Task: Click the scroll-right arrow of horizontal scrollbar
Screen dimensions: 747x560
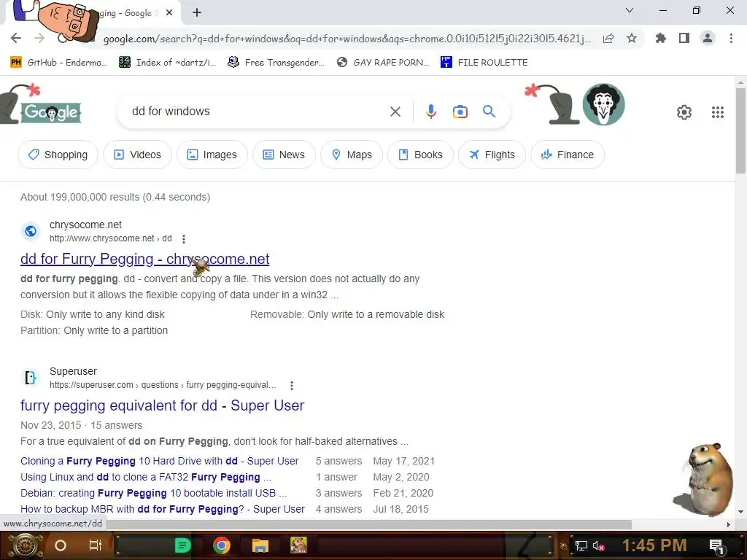Action: pyautogui.click(x=728, y=524)
